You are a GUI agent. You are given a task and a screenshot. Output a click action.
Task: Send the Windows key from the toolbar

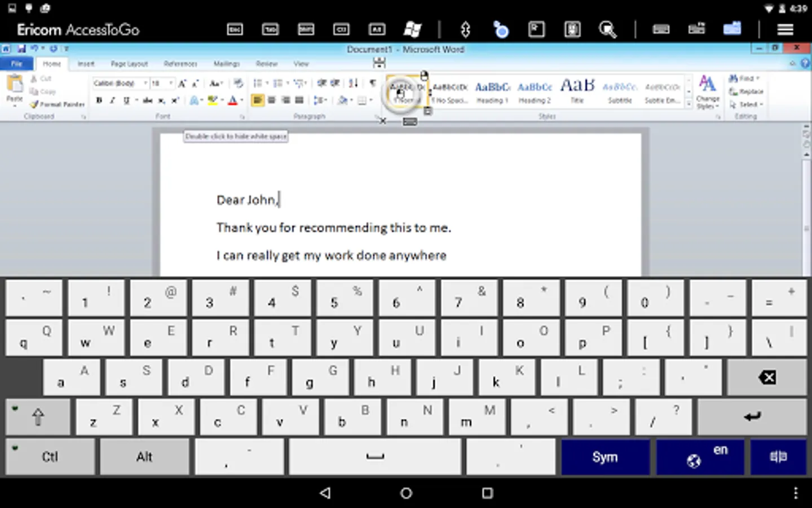(x=412, y=29)
